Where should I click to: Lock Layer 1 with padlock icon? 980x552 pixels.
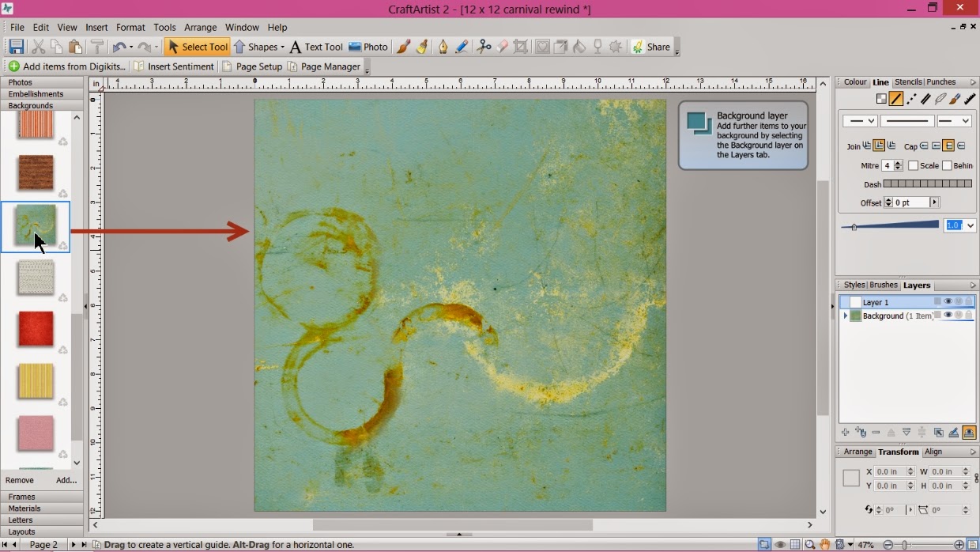coord(969,302)
